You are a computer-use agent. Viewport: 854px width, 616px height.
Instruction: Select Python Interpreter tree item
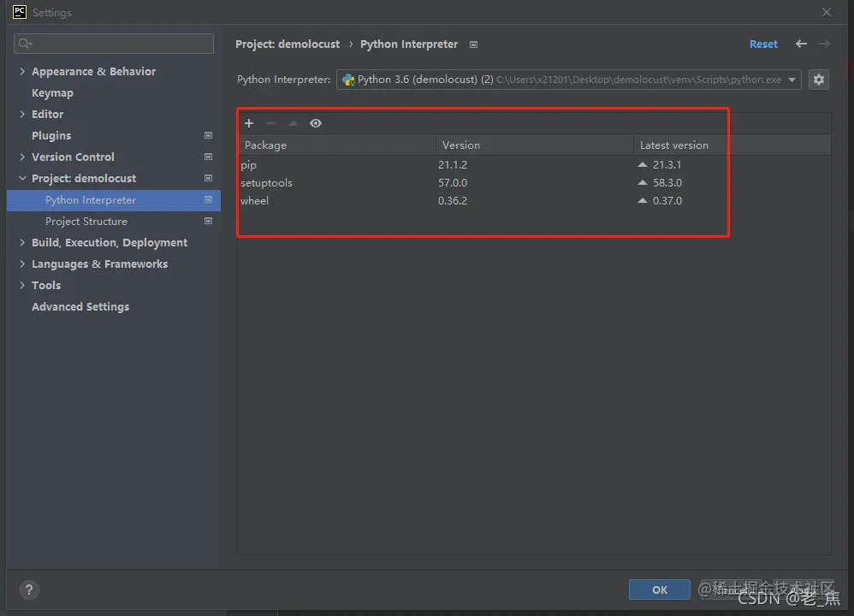[x=113, y=200]
